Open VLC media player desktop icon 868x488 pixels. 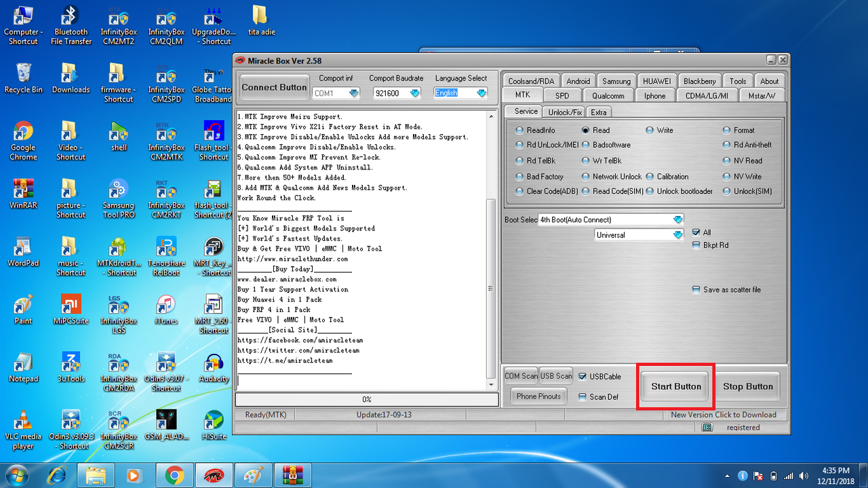[23, 430]
